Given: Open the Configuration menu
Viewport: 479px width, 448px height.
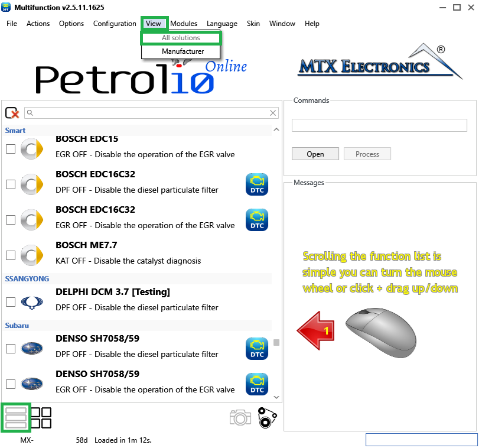Looking at the screenshot, I should click(115, 24).
